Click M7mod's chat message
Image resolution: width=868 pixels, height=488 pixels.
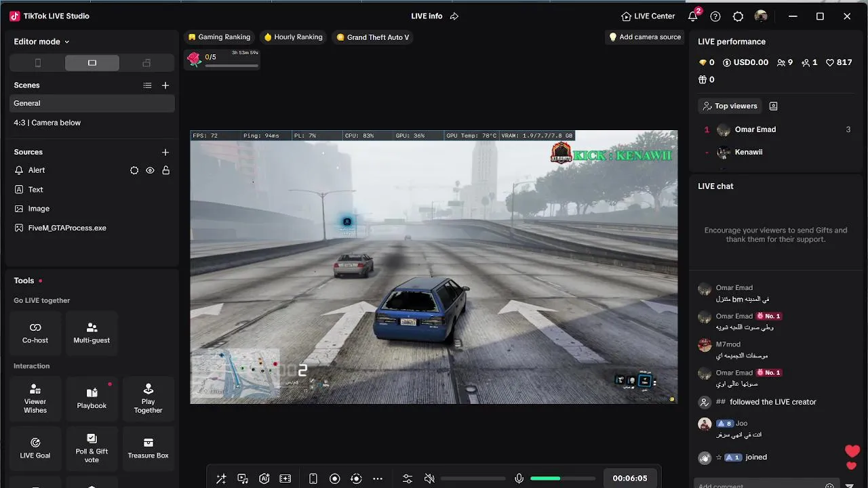(742, 356)
